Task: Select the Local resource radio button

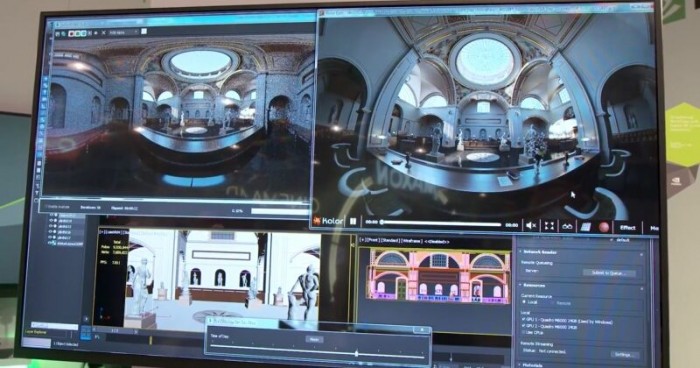Action: [x=525, y=302]
